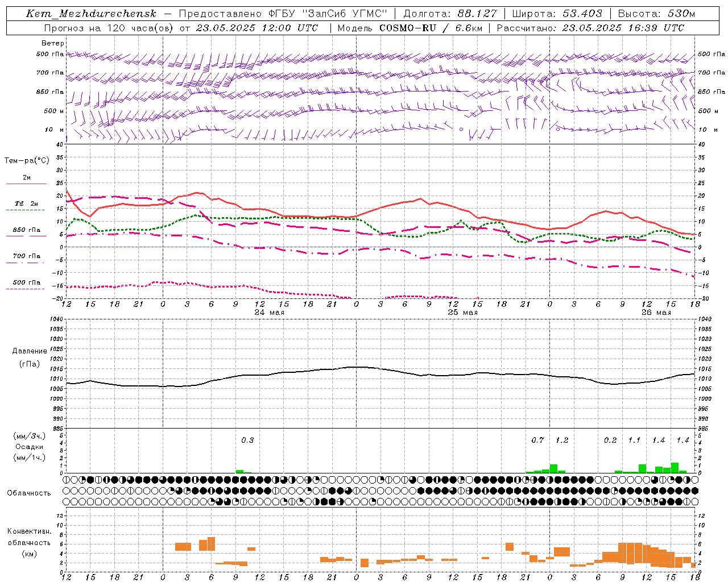This screenshot has height=582, width=728.
Task: Click the green precipitation bar below 0.3
Action: tap(239, 471)
